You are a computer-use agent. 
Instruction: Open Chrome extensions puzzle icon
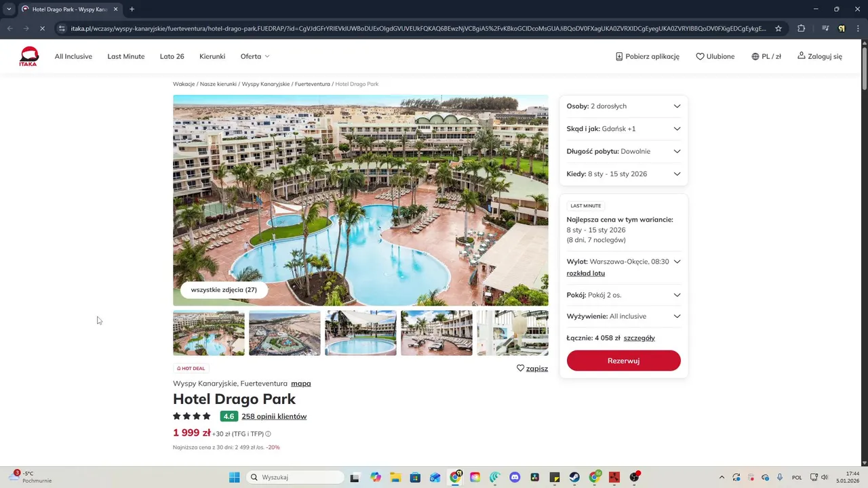(802, 28)
